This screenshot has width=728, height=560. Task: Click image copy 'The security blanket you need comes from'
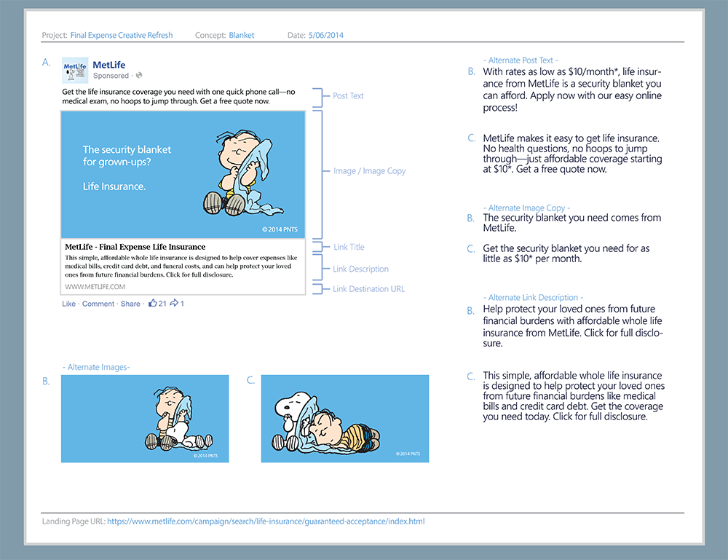click(572, 223)
